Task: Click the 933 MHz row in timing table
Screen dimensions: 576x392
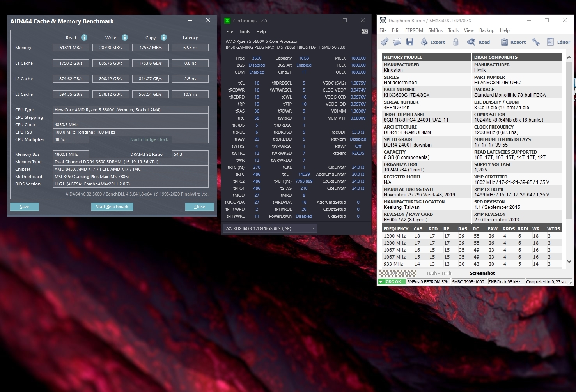Action: pyautogui.click(x=472, y=264)
